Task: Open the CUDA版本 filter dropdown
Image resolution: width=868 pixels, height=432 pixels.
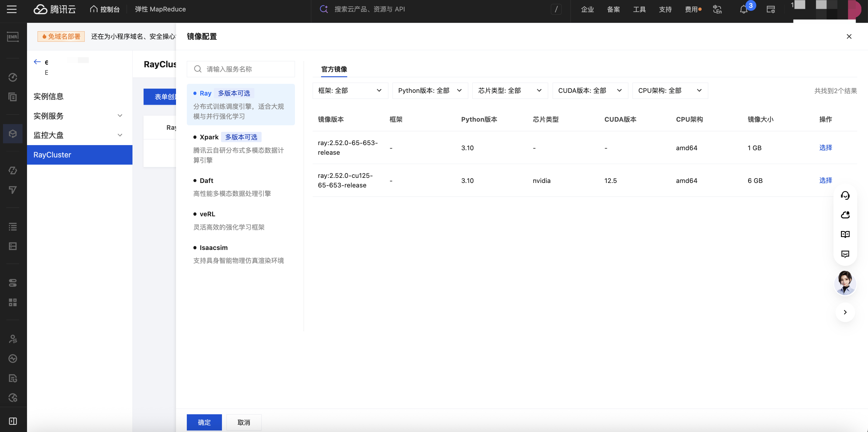Action: (590, 91)
